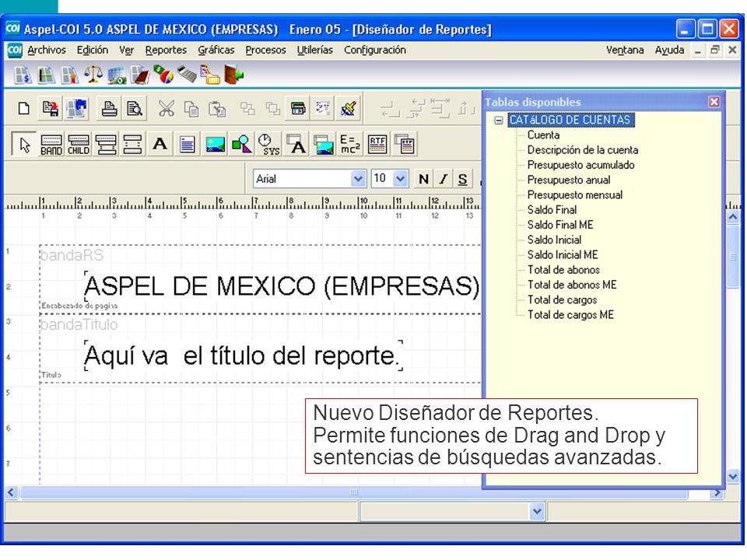This screenshot has height=560, width=747.
Task: Click the vertical scrollbar up arrow
Action: click(733, 217)
